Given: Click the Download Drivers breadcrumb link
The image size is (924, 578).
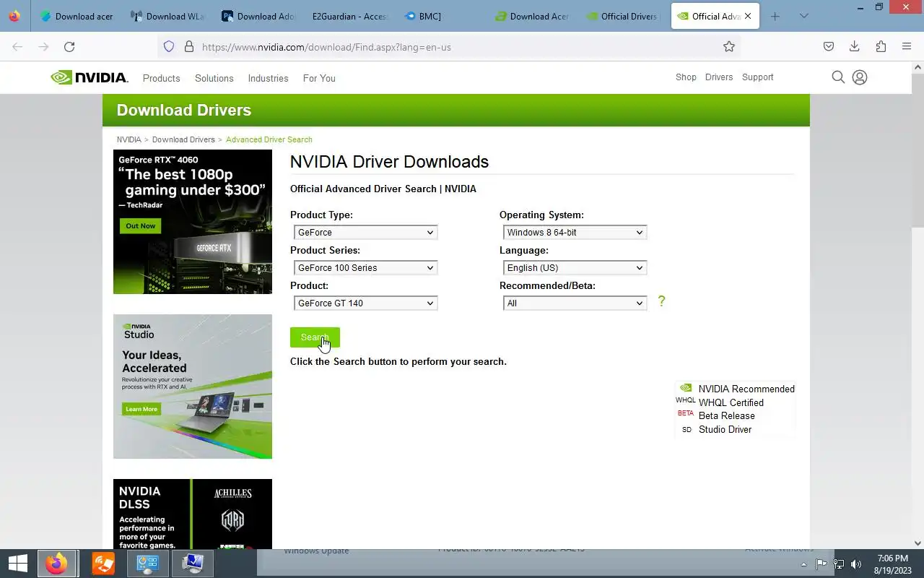Looking at the screenshot, I should (x=183, y=139).
